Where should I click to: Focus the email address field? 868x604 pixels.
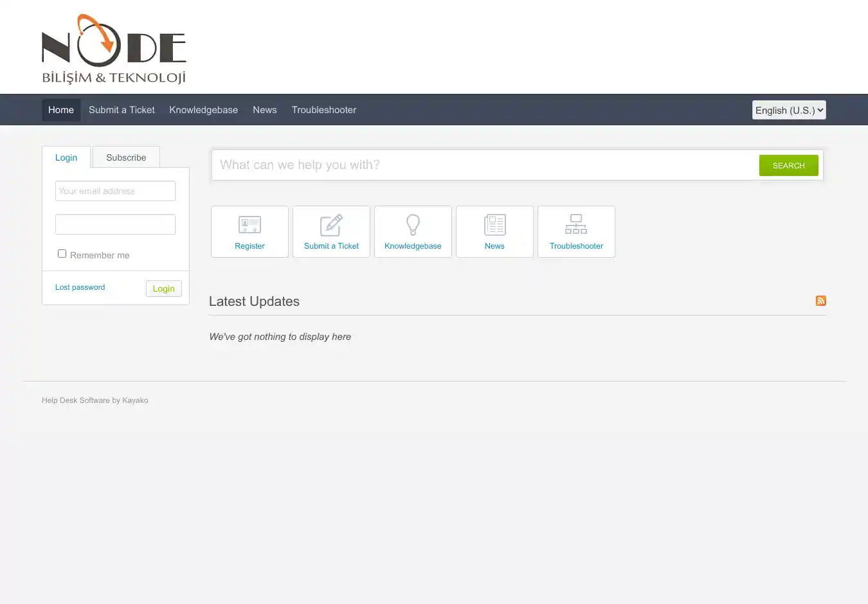point(115,191)
